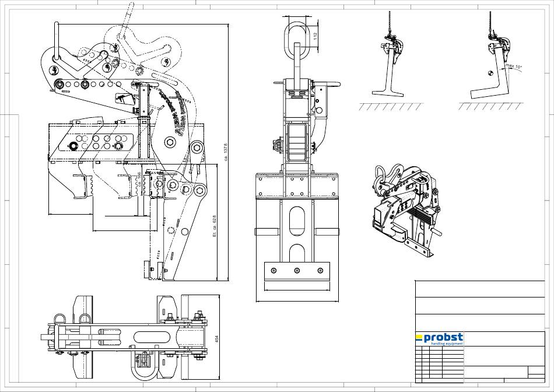
Task: Click the Probst logo in the title block
Action: pos(439,337)
